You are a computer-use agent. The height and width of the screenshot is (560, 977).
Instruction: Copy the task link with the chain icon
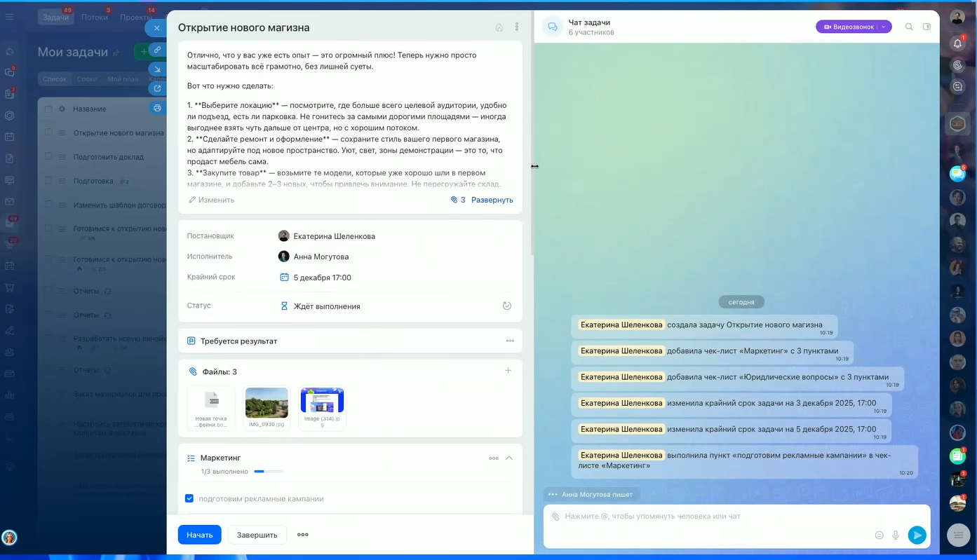(x=157, y=50)
